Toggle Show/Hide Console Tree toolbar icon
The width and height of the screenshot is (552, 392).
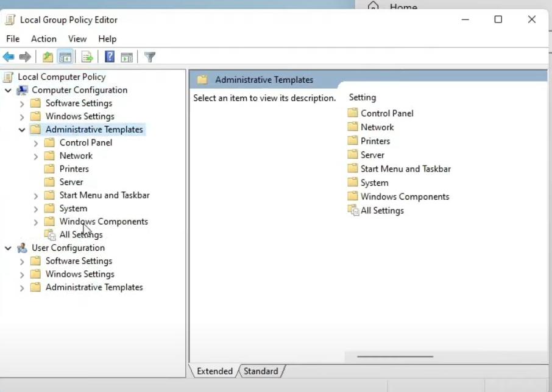click(65, 57)
